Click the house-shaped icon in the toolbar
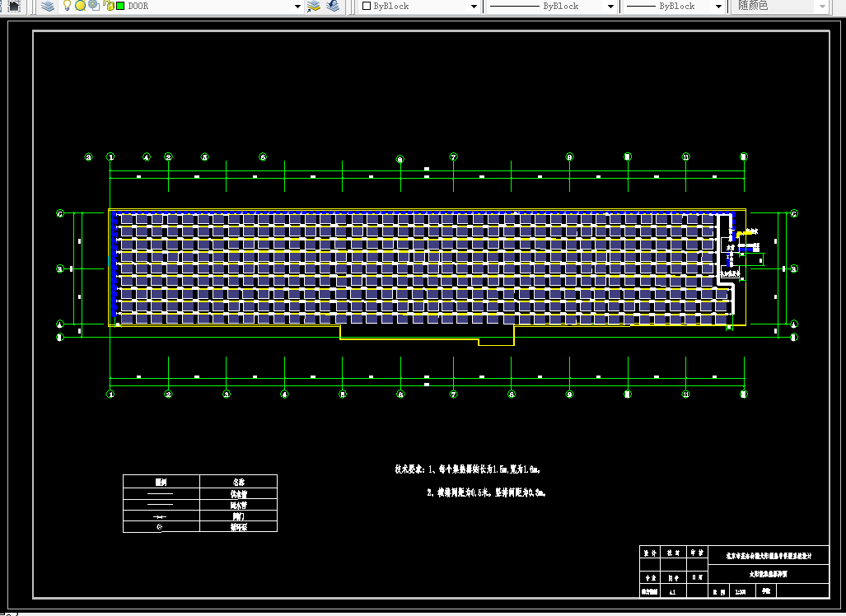The height and width of the screenshot is (616, 846). pos(13,6)
